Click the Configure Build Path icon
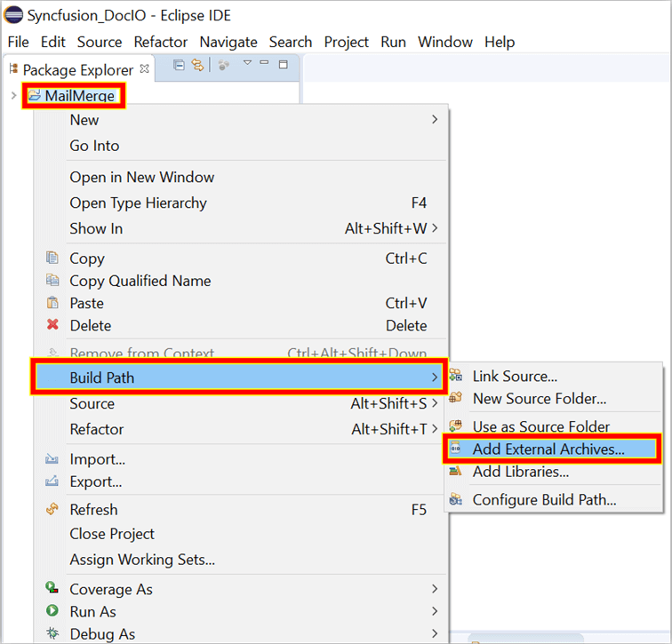Viewport: 672px width, 644px height. 456,499
